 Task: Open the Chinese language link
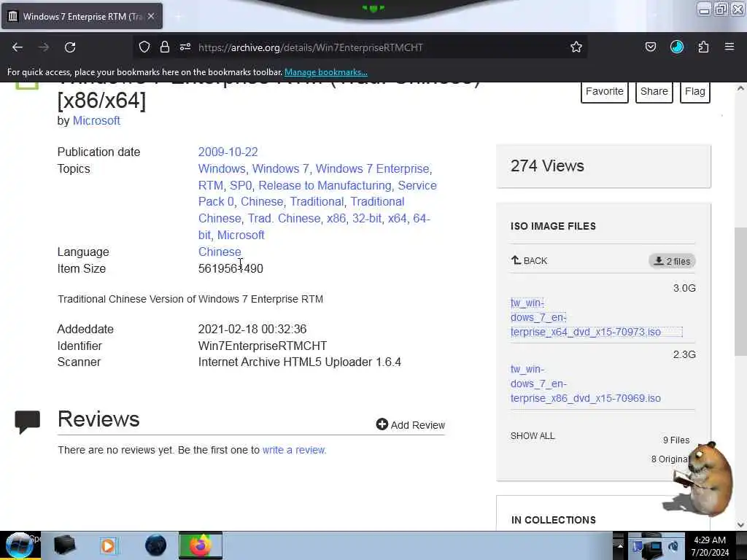click(x=220, y=252)
